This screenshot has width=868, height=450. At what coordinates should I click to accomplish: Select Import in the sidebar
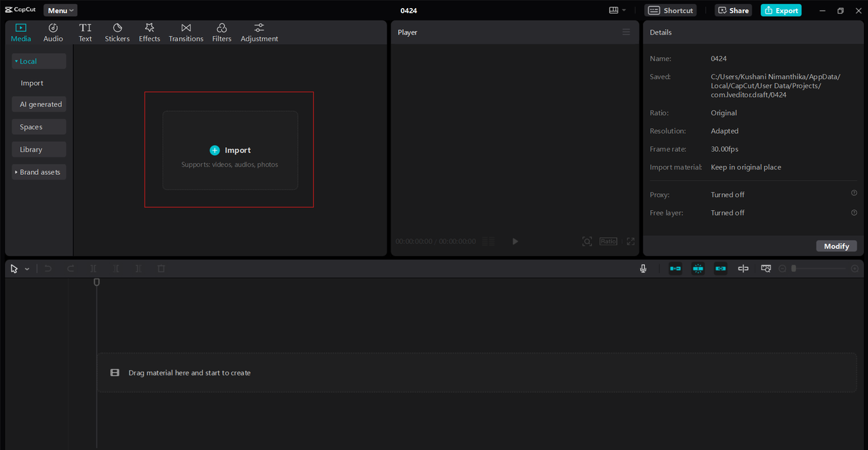coord(32,83)
